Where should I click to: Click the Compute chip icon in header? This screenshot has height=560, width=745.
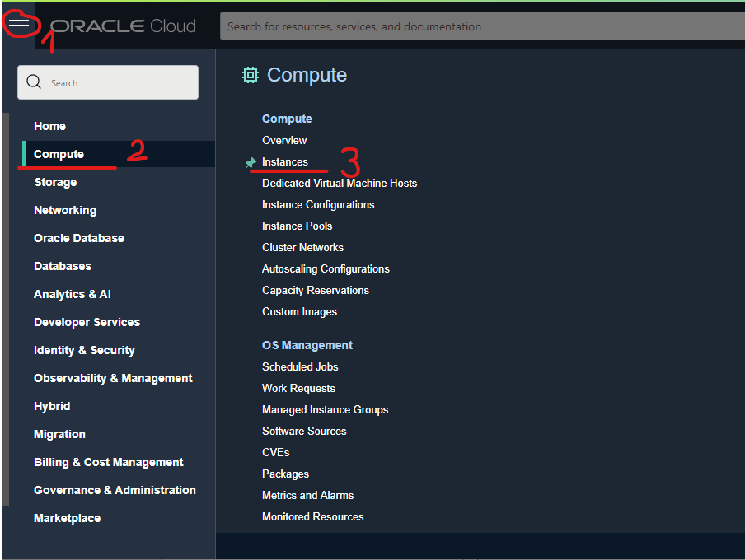tap(251, 75)
